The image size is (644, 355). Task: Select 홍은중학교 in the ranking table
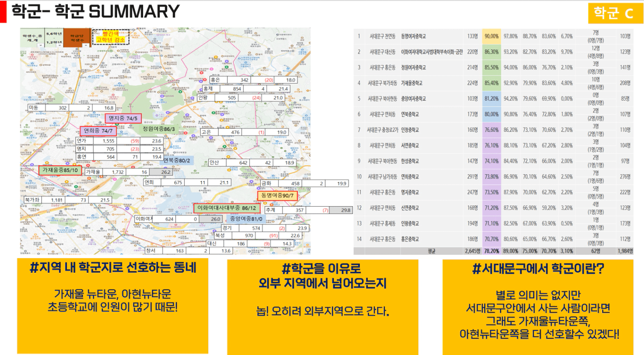pyautogui.click(x=410, y=239)
